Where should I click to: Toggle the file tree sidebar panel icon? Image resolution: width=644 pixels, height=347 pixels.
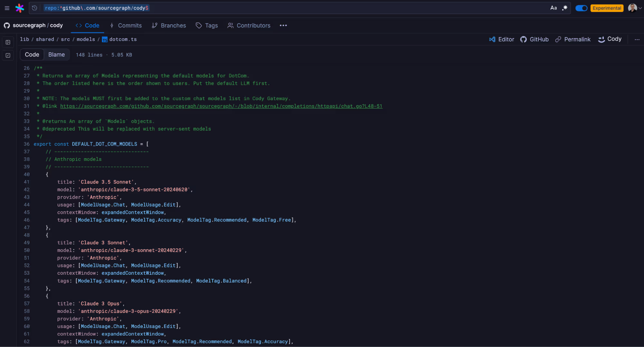pyautogui.click(x=8, y=42)
